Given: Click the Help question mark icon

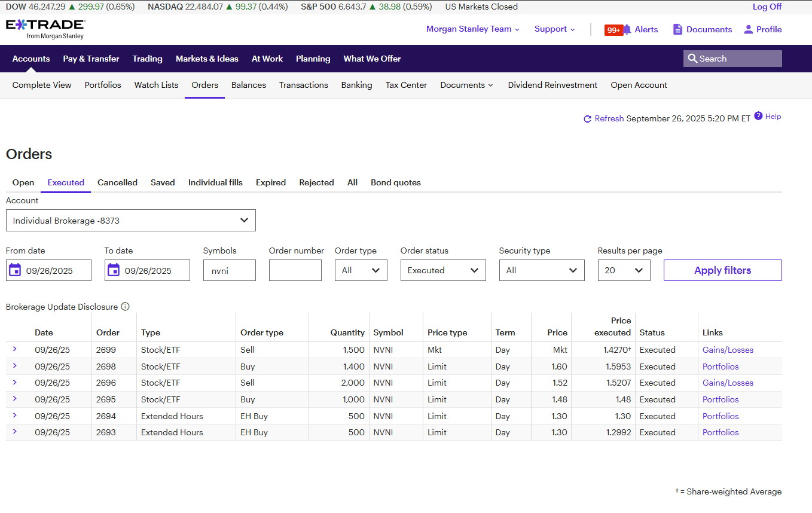Looking at the screenshot, I should (x=758, y=116).
